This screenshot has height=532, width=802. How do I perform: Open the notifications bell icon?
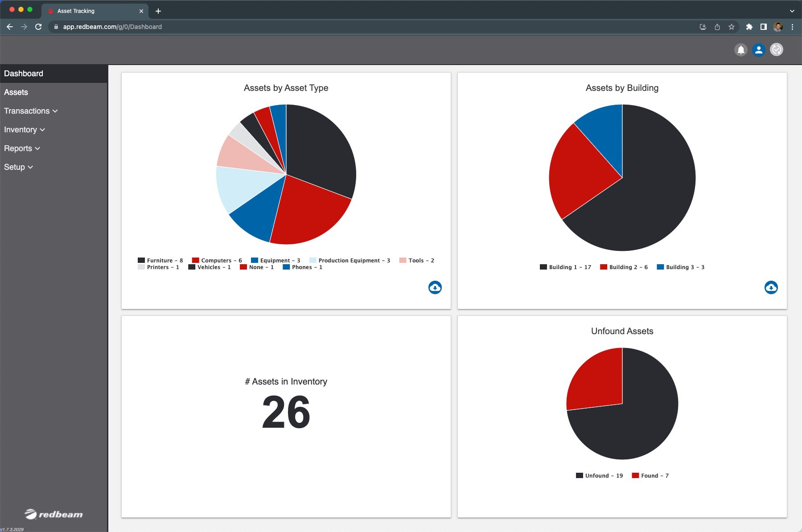pyautogui.click(x=740, y=49)
